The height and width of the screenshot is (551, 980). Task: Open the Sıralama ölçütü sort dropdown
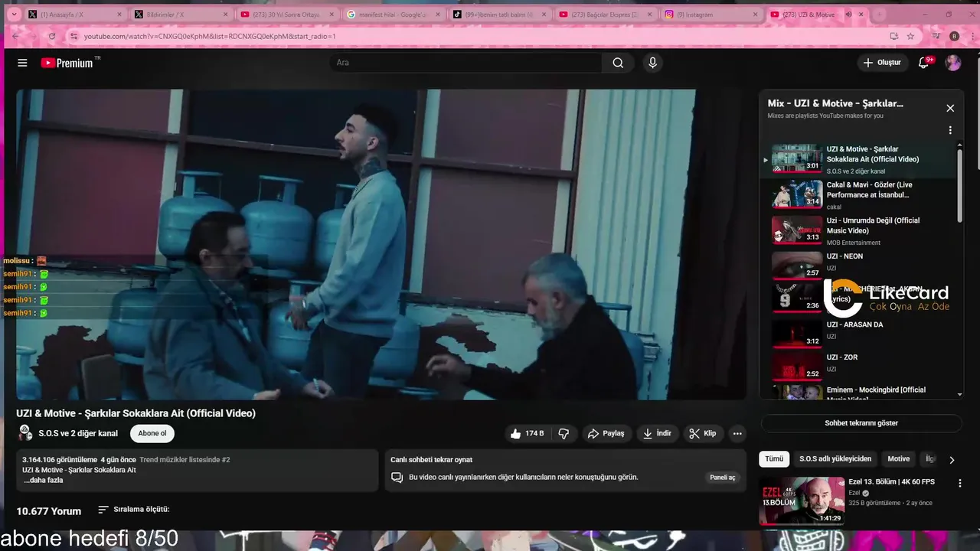click(x=133, y=510)
